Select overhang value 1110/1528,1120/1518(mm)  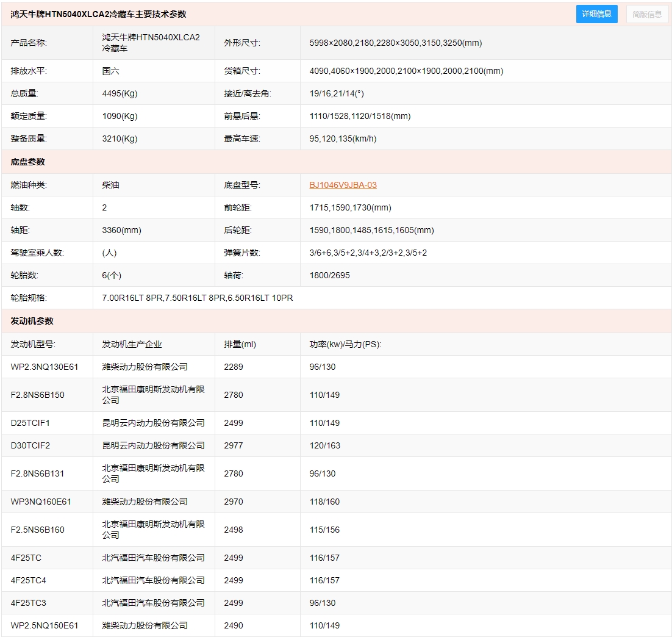coord(360,116)
